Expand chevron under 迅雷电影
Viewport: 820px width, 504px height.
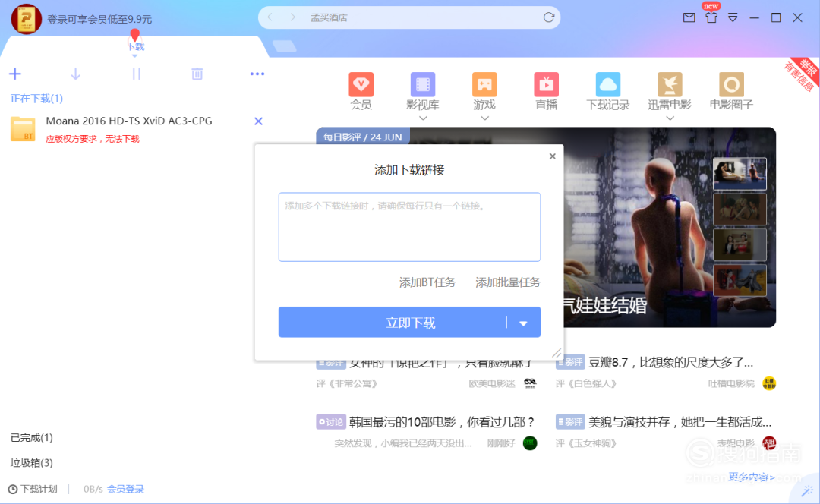pyautogui.click(x=670, y=118)
